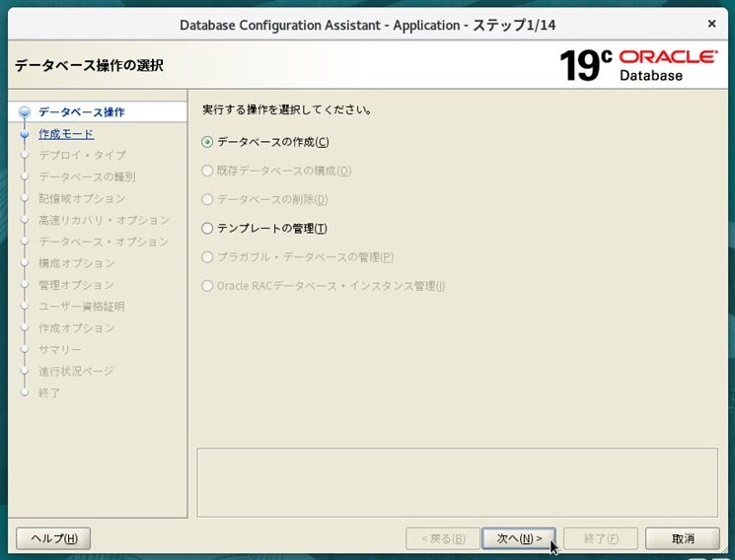735x560 pixels.
Task: Open help via the ヘルプ(H) button
Action: [53, 538]
